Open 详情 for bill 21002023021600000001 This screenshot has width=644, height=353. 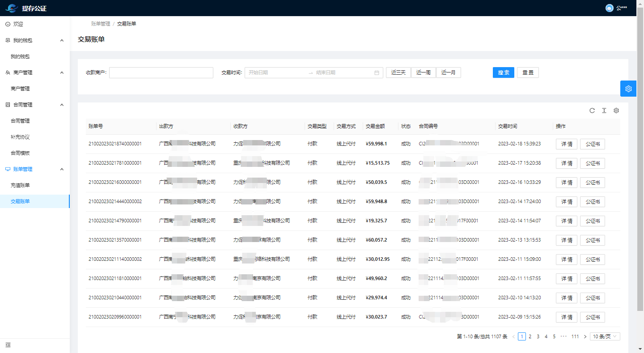(x=567, y=183)
